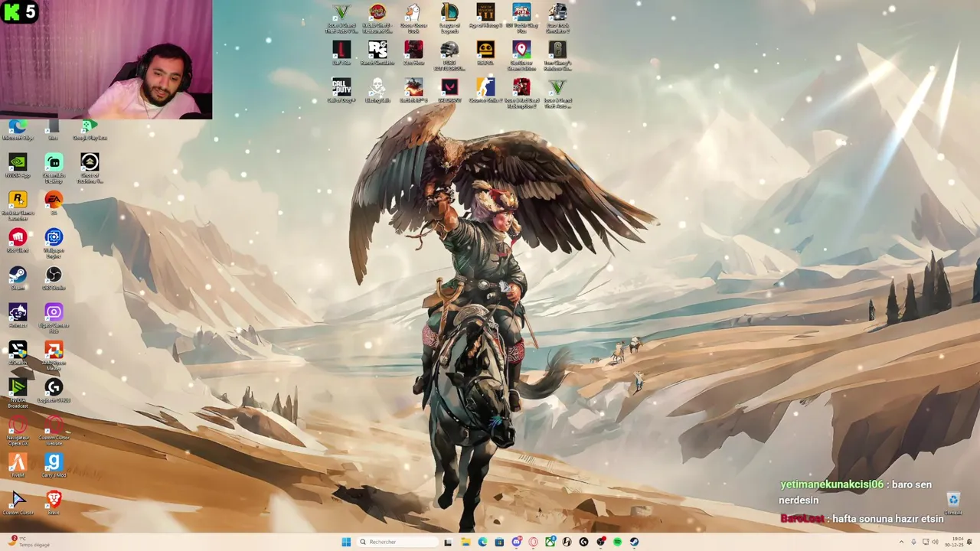Viewport: 980px width, 551px height.
Task: Open the Windows Start menu
Action: point(346,542)
